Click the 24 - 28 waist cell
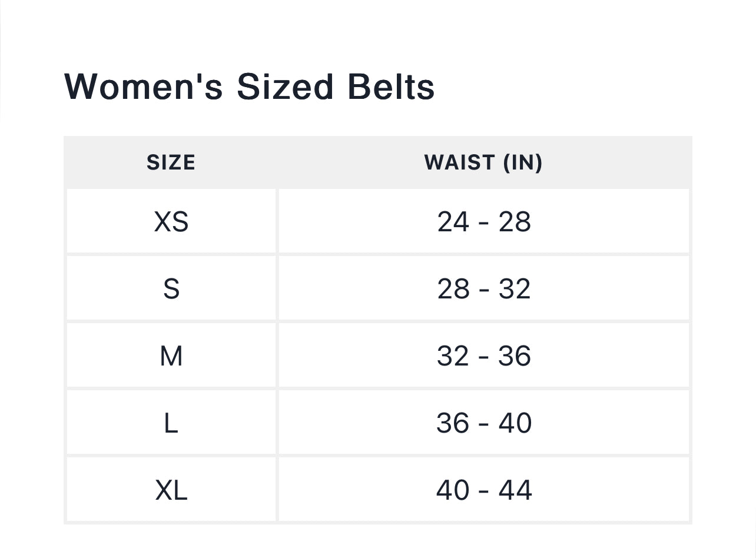The image size is (756, 558). click(x=483, y=222)
